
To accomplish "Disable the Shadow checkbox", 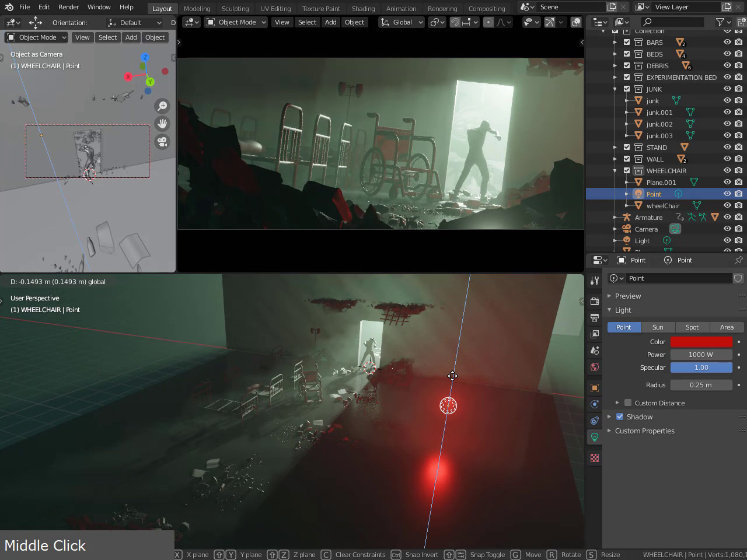I will (620, 417).
